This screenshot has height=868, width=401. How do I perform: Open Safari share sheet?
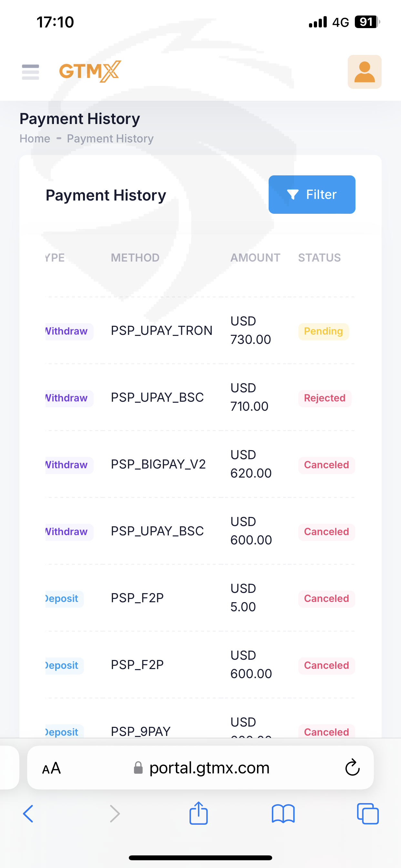(x=199, y=814)
